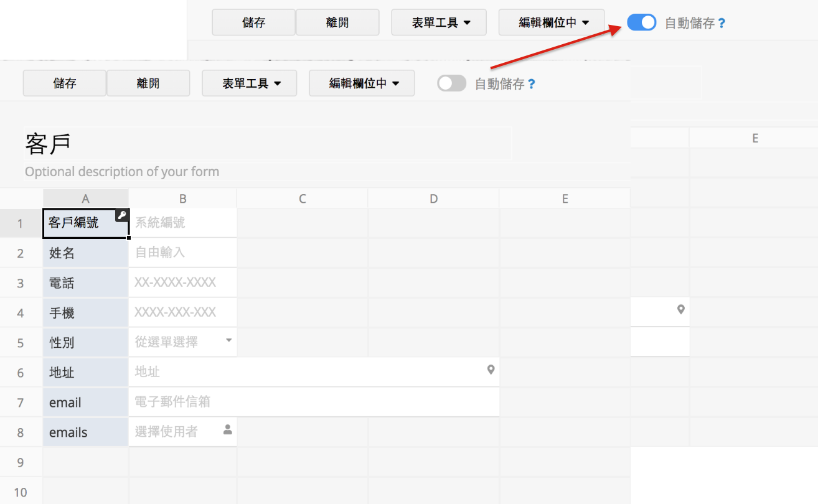Expand 編輯欄位中 dropdown in the toolbar with auto-save off

pyautogui.click(x=362, y=83)
